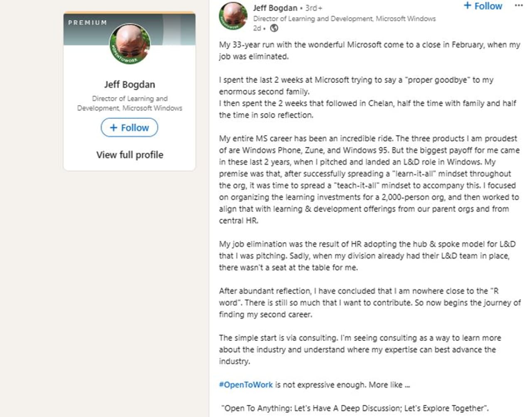Click the large profile card avatar photo
The height and width of the screenshot is (417, 532).
[130, 44]
